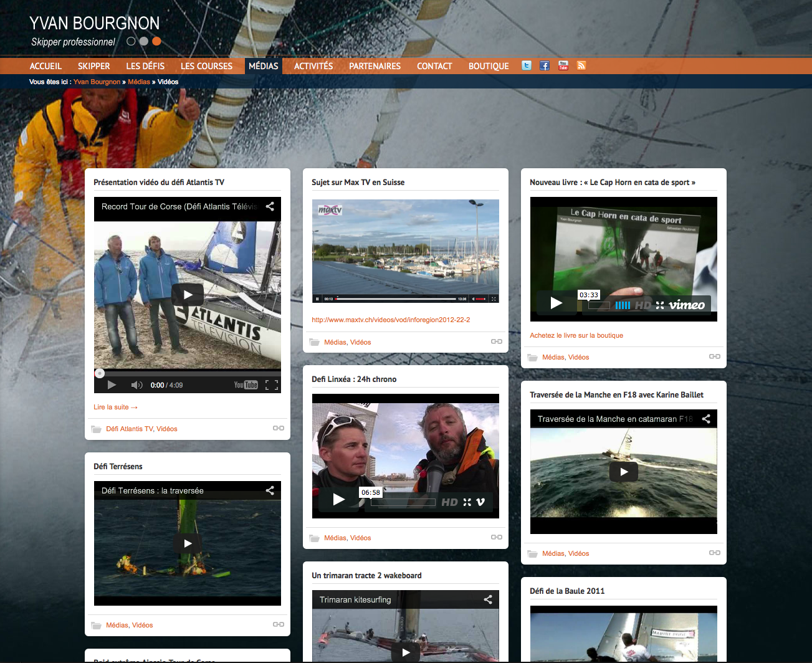Open the MÉDIAS menu
This screenshot has height=663, width=812.
264,66
